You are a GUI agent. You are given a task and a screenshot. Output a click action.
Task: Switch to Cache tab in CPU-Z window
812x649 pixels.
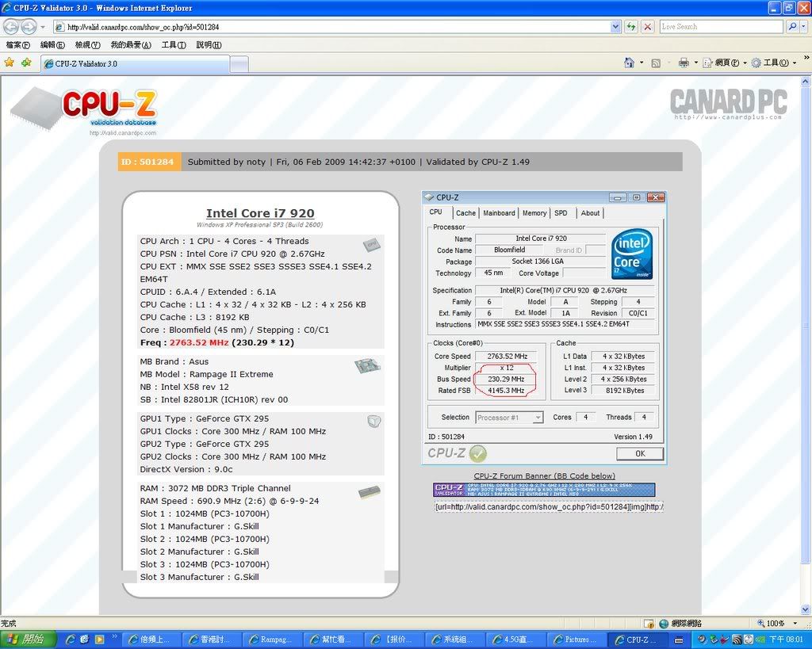465,212
